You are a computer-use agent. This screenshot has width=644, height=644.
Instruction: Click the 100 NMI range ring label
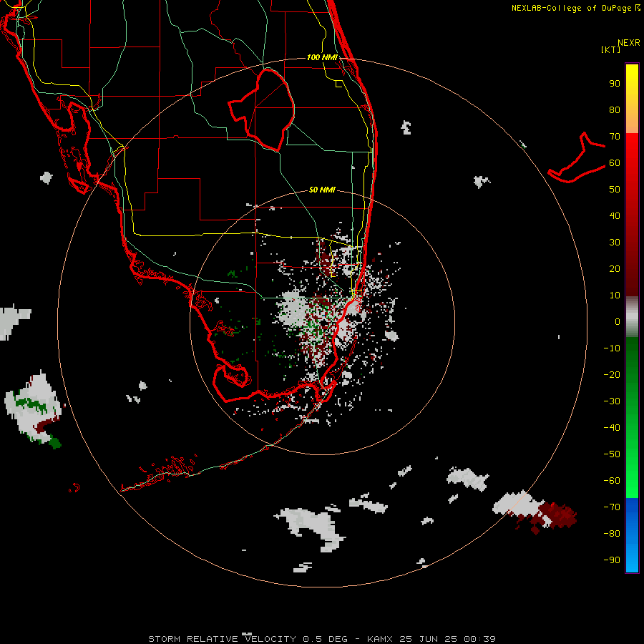pyautogui.click(x=322, y=57)
